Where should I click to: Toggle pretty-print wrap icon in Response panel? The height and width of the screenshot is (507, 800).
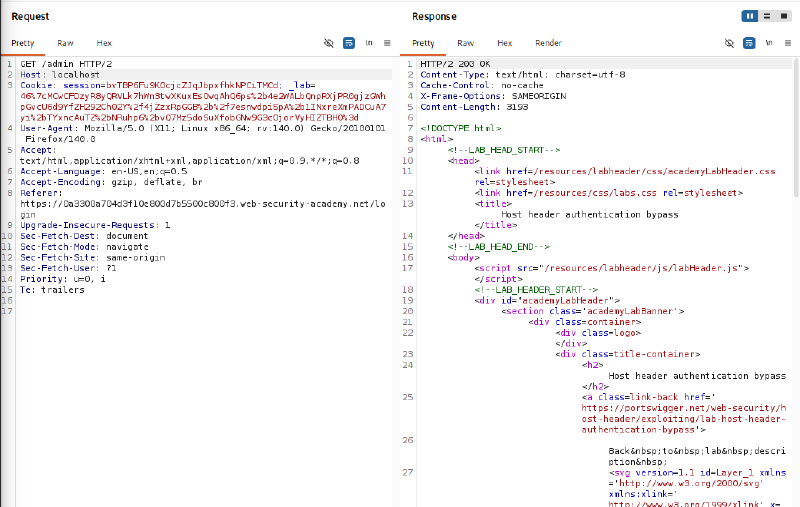749,43
